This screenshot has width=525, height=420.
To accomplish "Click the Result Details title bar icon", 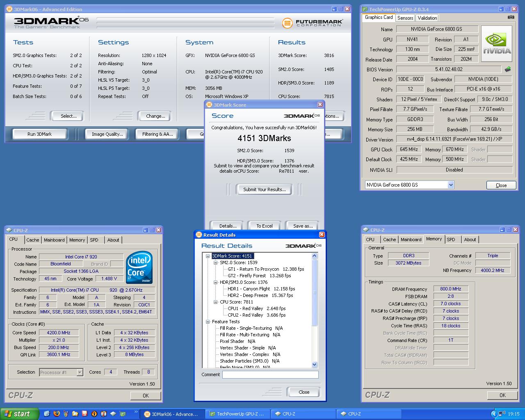I will pos(199,235).
